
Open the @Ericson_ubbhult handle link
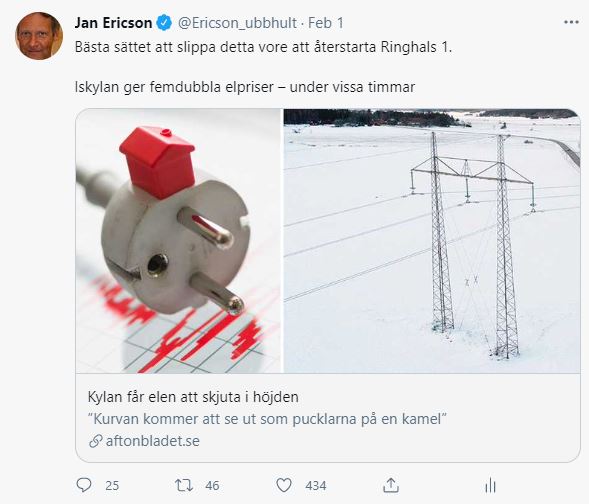(237, 23)
